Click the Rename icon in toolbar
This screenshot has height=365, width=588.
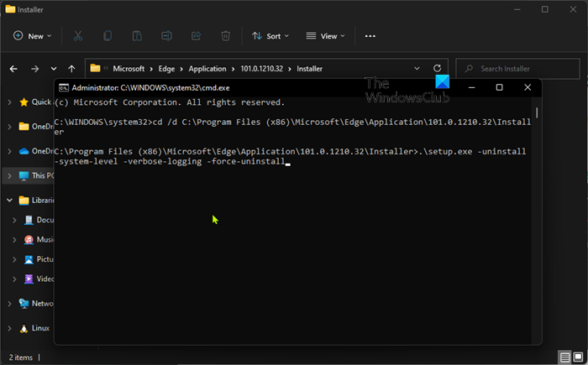coord(166,36)
